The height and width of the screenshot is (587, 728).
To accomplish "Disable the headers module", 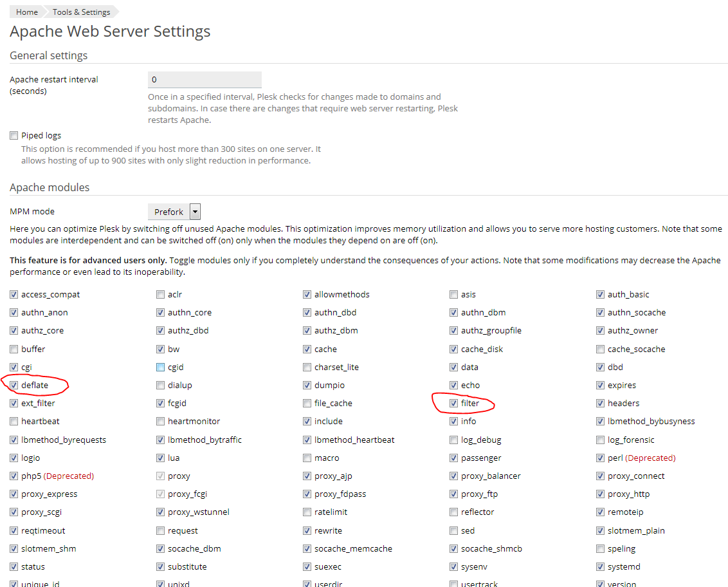I will coord(601,404).
